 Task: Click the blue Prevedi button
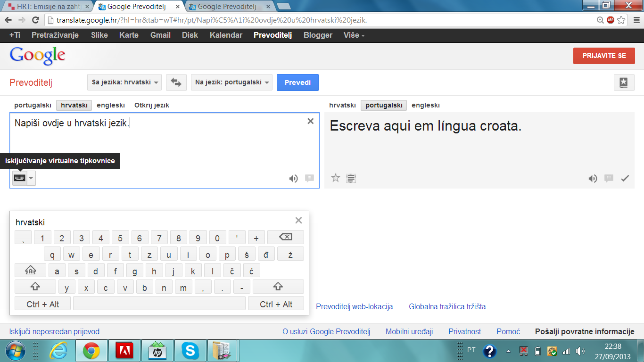tap(297, 82)
